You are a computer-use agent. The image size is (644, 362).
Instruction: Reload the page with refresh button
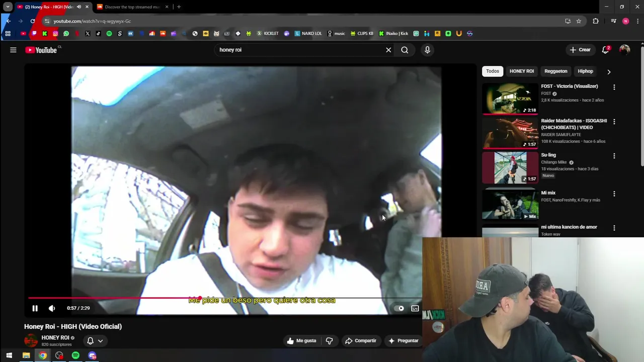[33, 21]
